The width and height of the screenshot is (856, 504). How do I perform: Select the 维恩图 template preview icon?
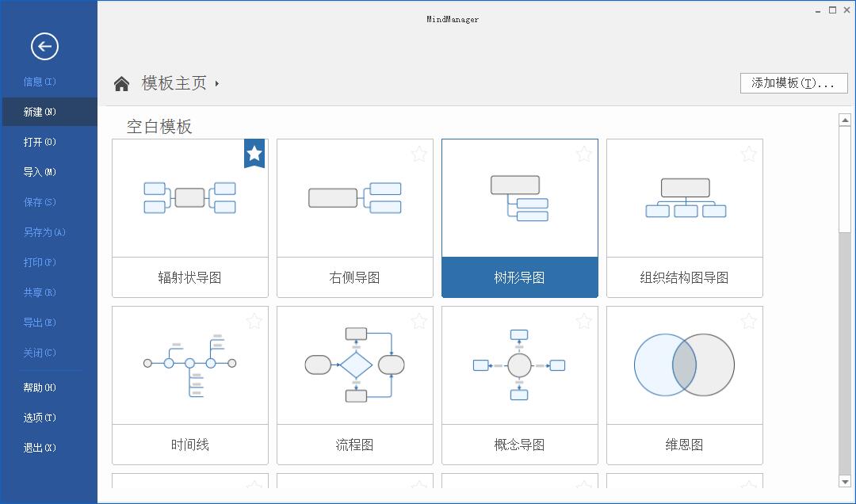(x=684, y=365)
